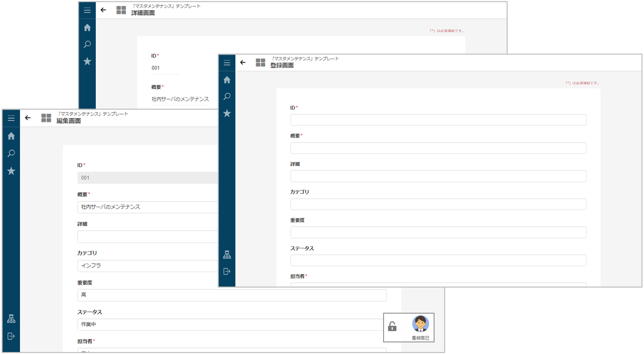
Task: Select the 青柳辰巳 user avatar
Action: (420, 324)
